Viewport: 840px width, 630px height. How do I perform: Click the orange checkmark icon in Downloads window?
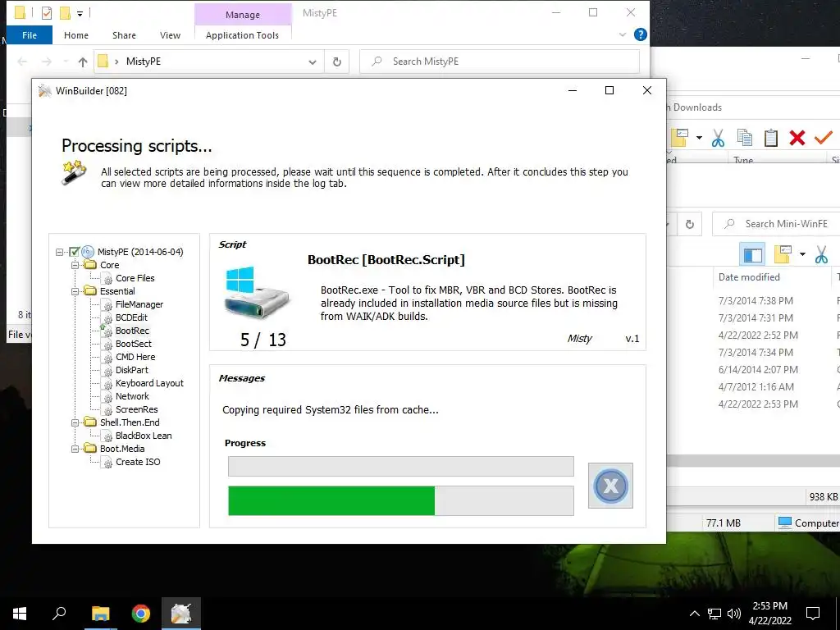click(x=824, y=138)
